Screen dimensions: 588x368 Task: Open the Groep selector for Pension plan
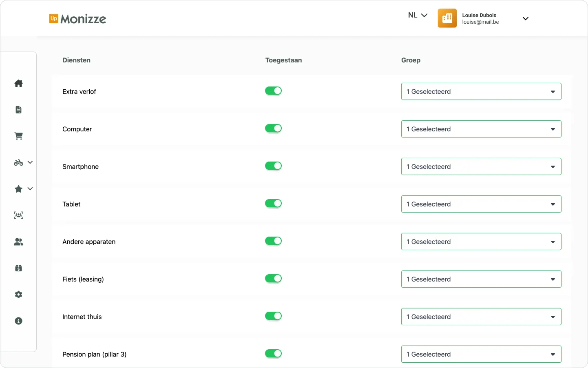click(x=481, y=354)
